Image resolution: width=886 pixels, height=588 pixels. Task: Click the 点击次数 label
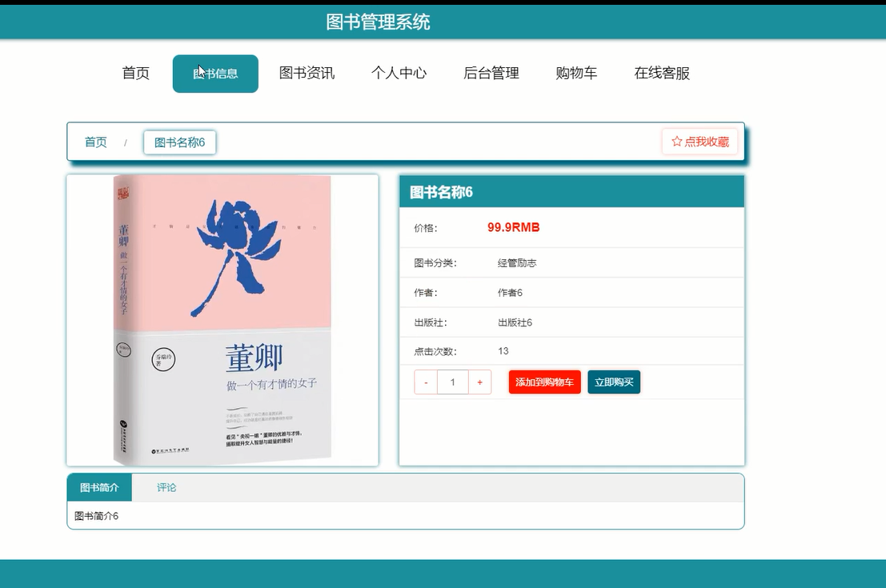click(435, 351)
